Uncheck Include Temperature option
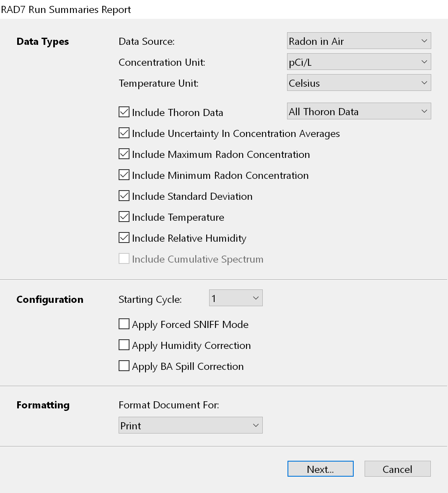 coord(124,217)
